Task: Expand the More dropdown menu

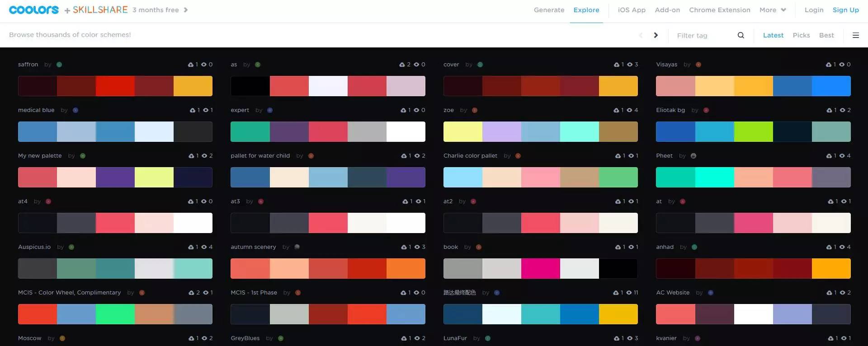Action: coord(773,10)
